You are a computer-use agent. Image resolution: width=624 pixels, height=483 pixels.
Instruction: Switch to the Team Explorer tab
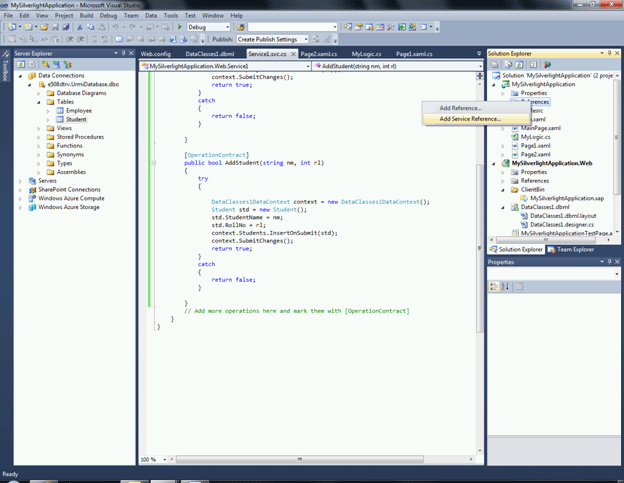click(571, 249)
